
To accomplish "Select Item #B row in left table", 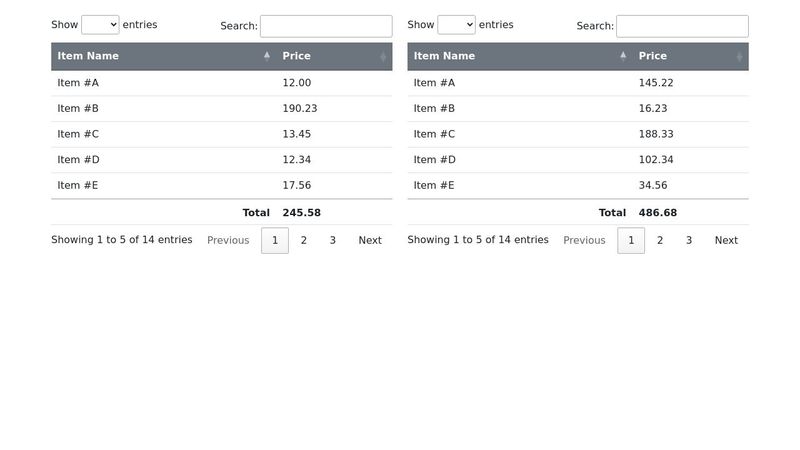I will pyautogui.click(x=221, y=109).
